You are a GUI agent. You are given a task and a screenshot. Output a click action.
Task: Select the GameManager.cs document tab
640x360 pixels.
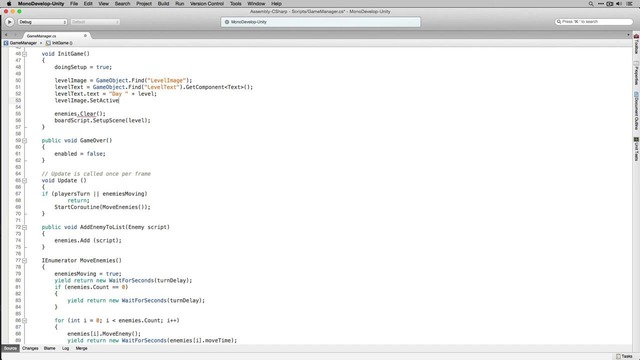click(x=55, y=36)
